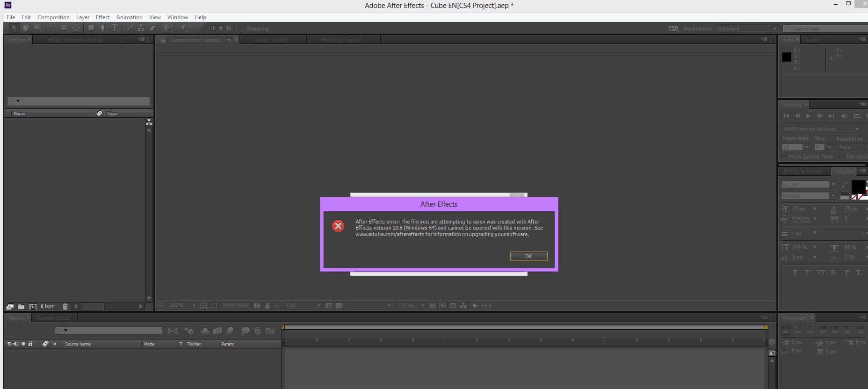
Task: Toggle the Faux Bold button
Action: (x=795, y=273)
